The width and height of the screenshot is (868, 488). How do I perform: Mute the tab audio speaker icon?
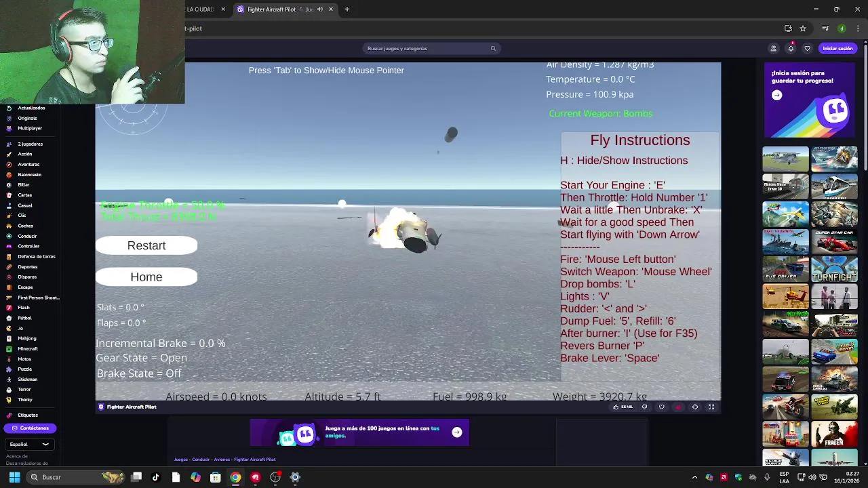tap(320, 9)
